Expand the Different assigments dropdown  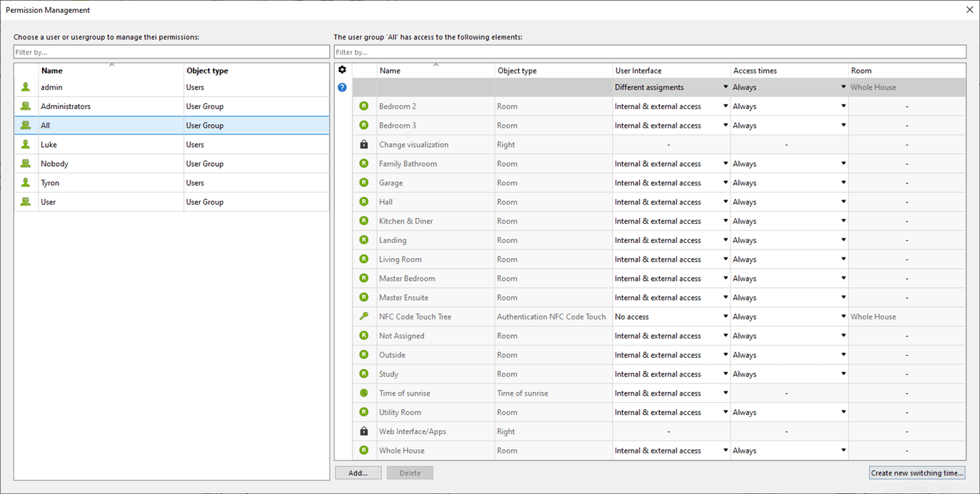[x=726, y=87]
